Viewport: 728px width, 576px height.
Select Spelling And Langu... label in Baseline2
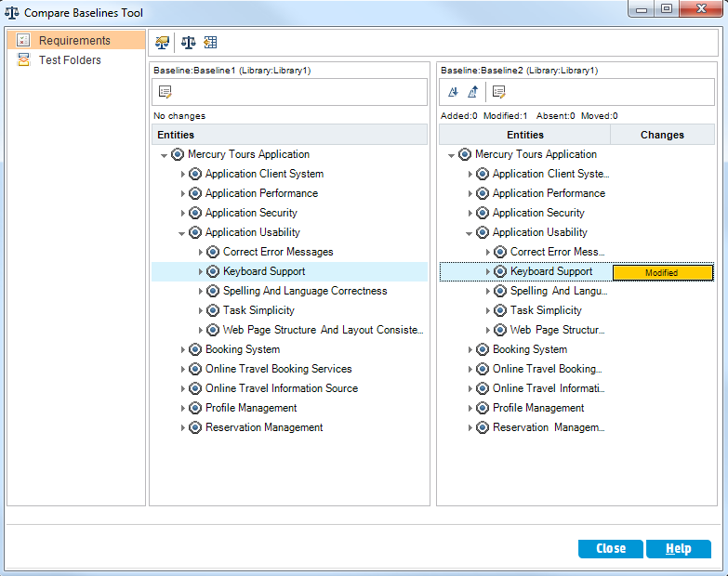[x=559, y=291]
